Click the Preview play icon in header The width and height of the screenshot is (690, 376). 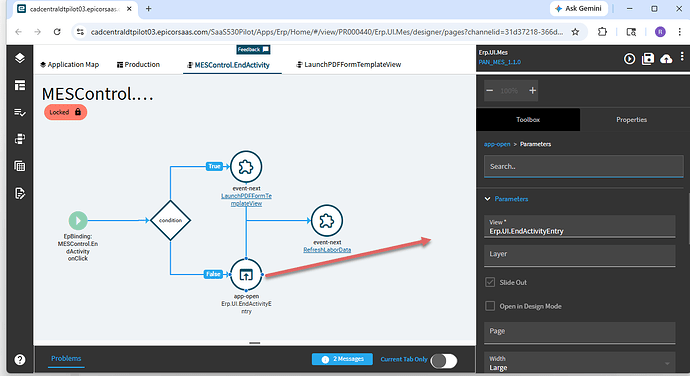[629, 59]
